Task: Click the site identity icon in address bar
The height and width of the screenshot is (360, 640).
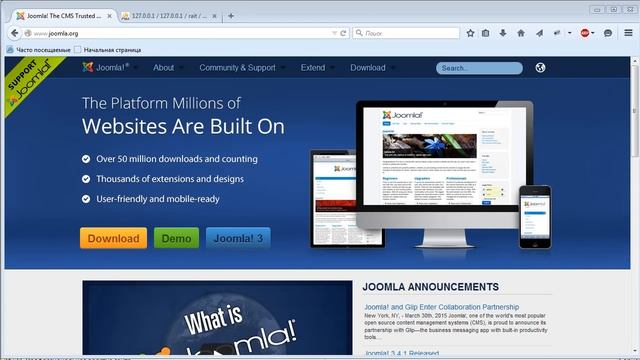Action: click(28, 33)
